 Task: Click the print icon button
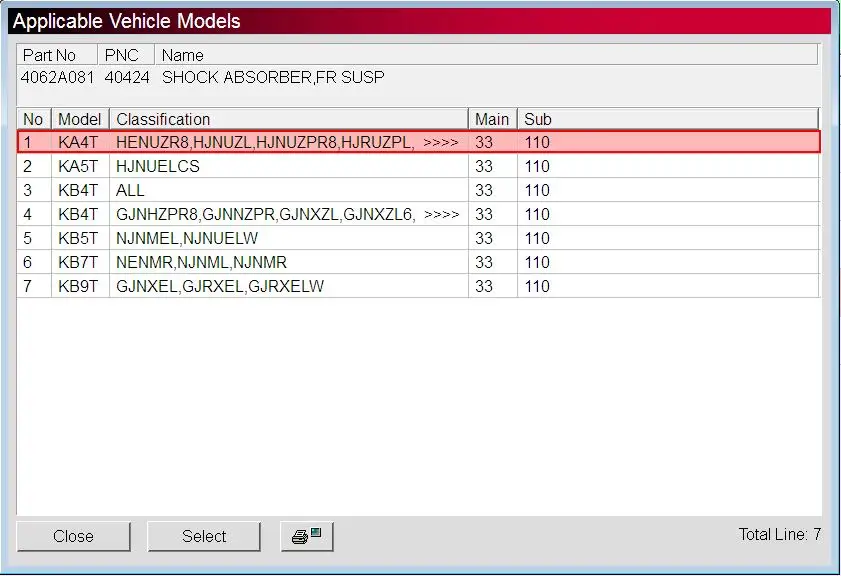click(307, 536)
